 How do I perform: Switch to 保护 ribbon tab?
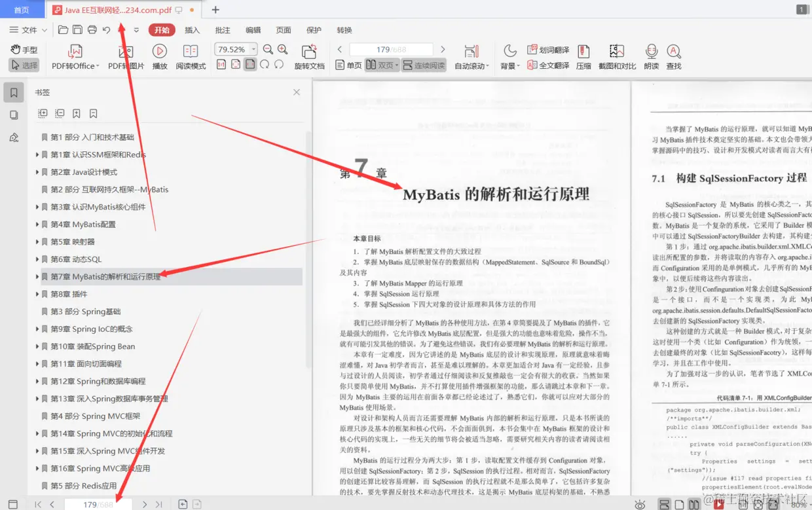[x=314, y=30]
